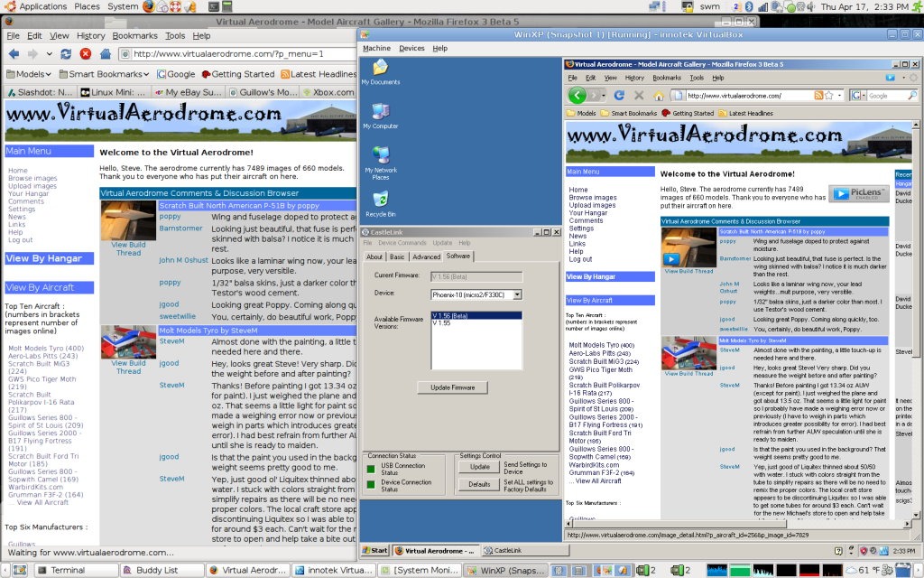The height and width of the screenshot is (578, 924).
Task: Click volume icon in top system tray
Action: 811,6
